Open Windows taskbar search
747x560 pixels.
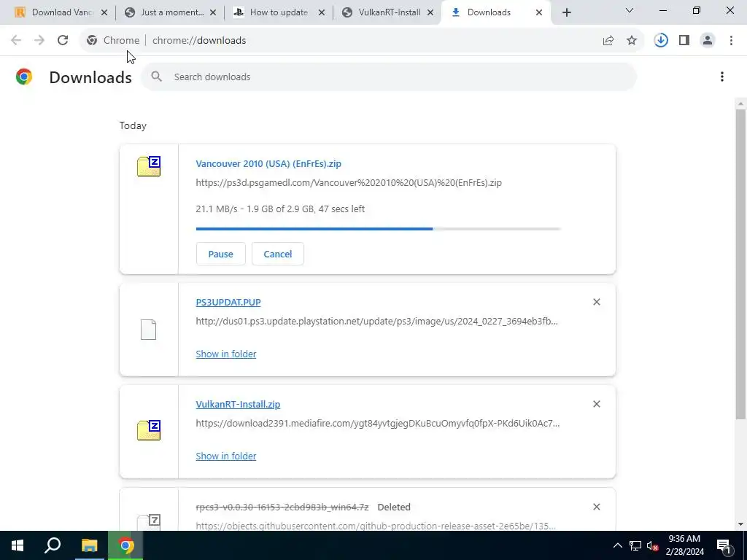(53, 545)
